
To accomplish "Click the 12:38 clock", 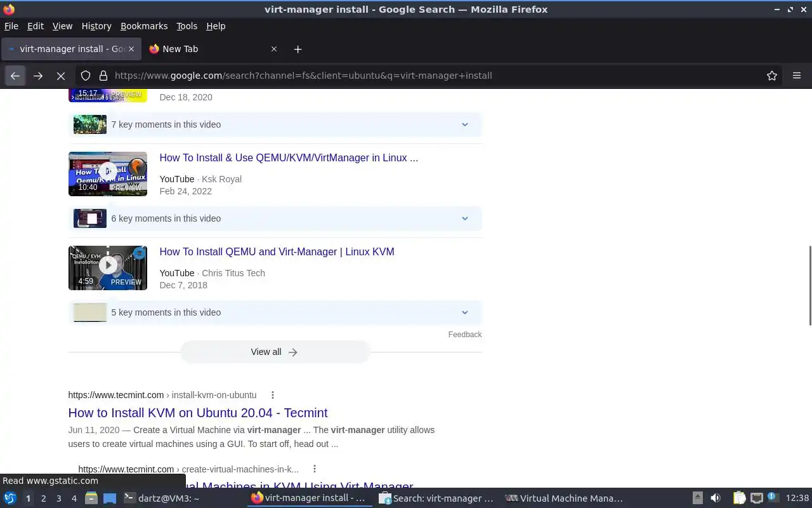I will point(797,498).
